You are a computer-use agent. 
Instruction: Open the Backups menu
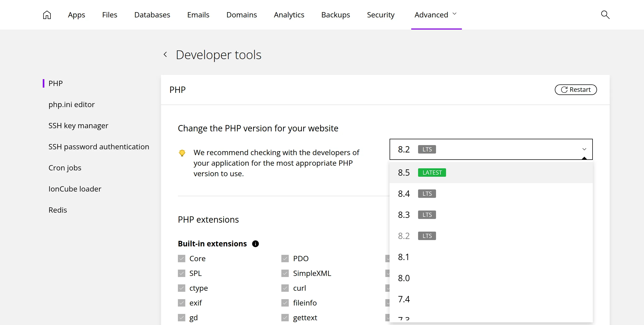(335, 15)
